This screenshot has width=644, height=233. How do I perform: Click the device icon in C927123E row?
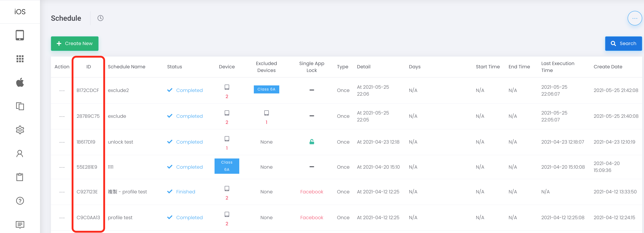pyautogui.click(x=227, y=188)
